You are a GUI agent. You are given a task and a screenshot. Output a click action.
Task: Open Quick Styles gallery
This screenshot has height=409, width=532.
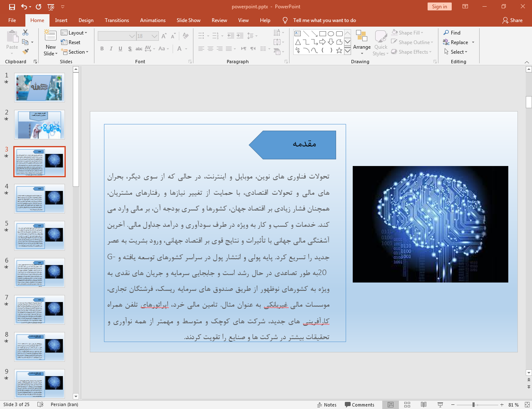(x=381, y=43)
